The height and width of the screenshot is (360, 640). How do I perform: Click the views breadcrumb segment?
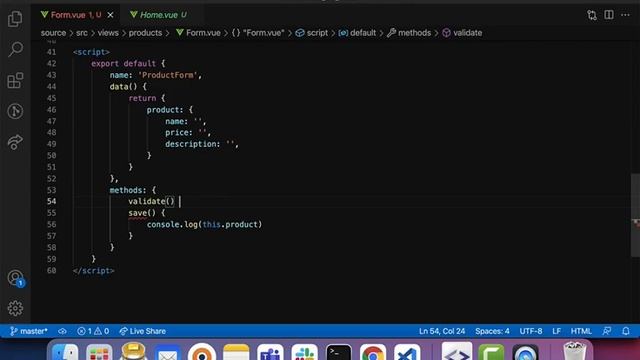point(108,33)
